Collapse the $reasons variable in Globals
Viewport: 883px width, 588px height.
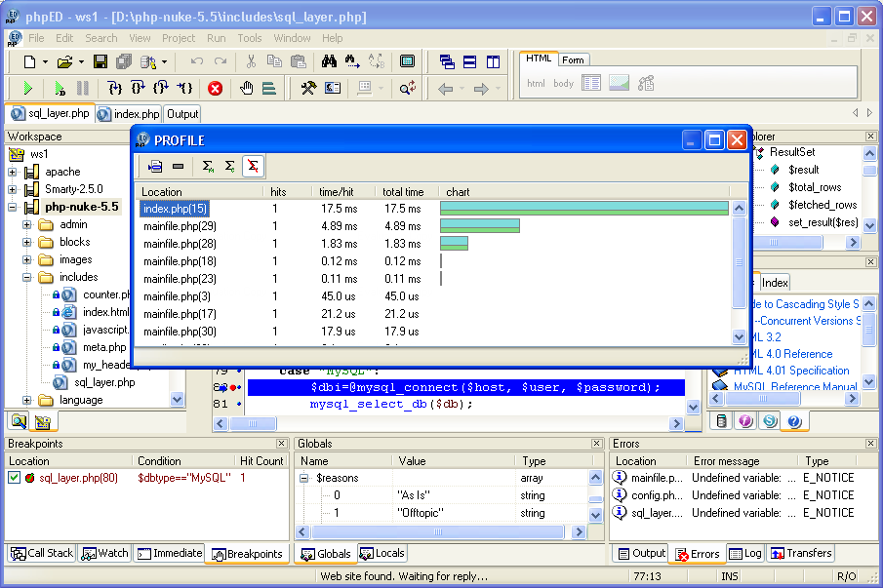click(304, 479)
